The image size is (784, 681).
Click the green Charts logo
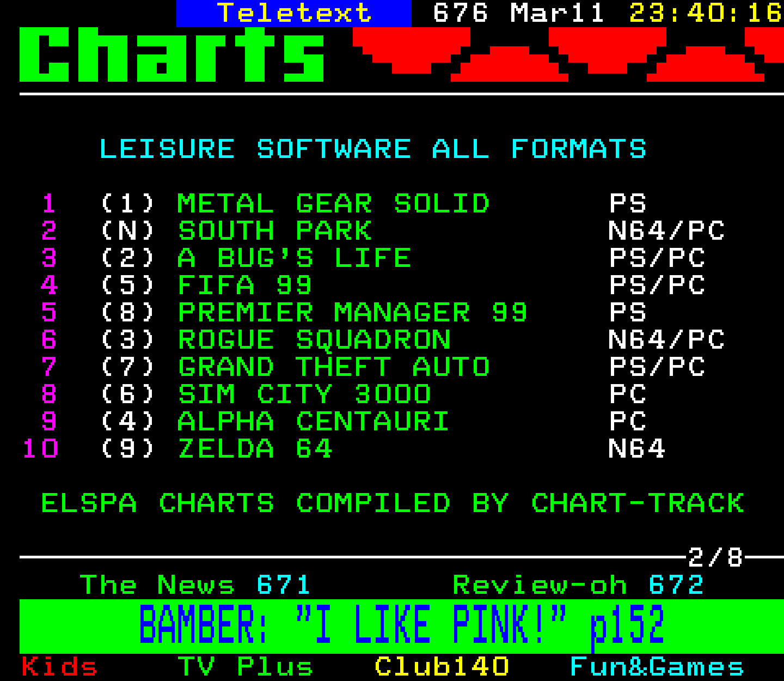click(x=172, y=54)
